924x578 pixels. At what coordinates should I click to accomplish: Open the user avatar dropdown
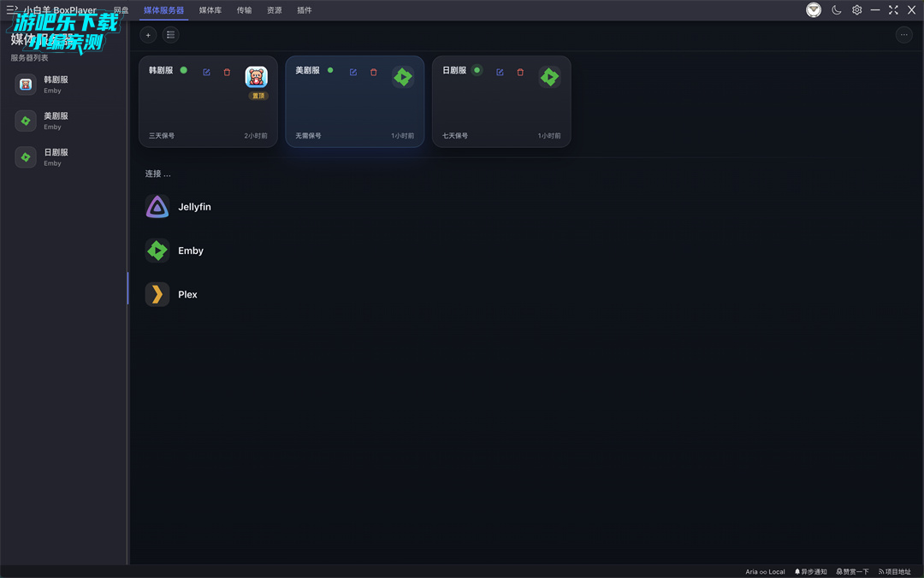[814, 10]
